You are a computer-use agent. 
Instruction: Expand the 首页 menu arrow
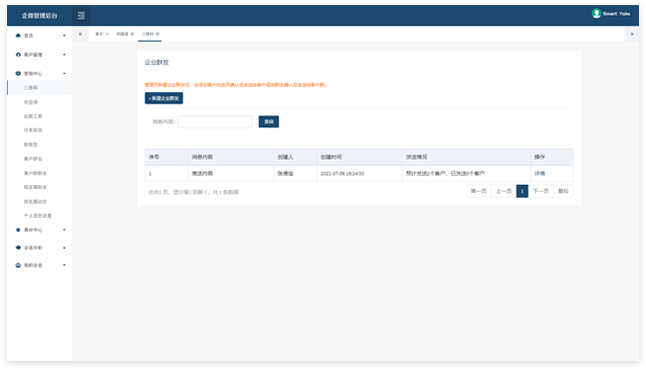64,35
